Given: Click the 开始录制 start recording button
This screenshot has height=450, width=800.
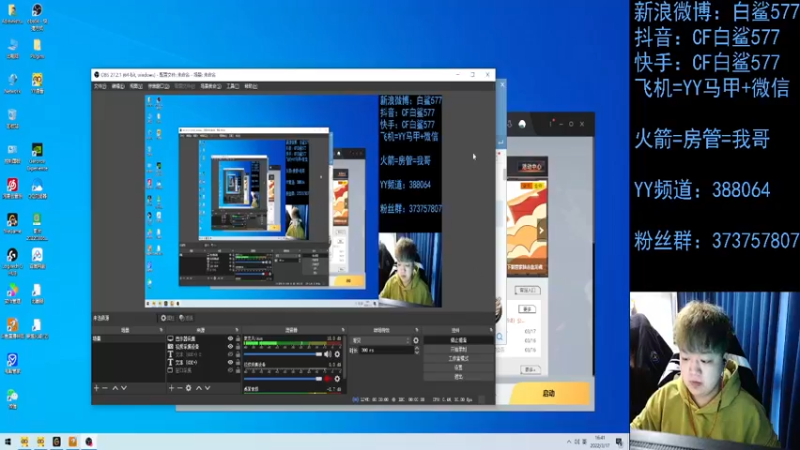Looking at the screenshot, I should click(459, 349).
